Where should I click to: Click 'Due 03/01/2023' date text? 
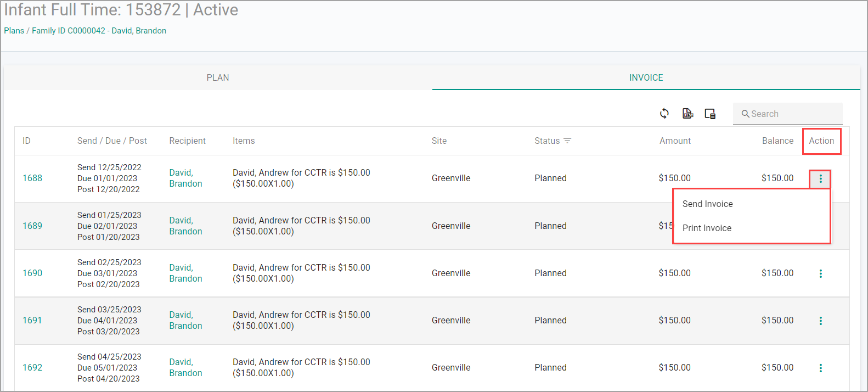(x=108, y=273)
